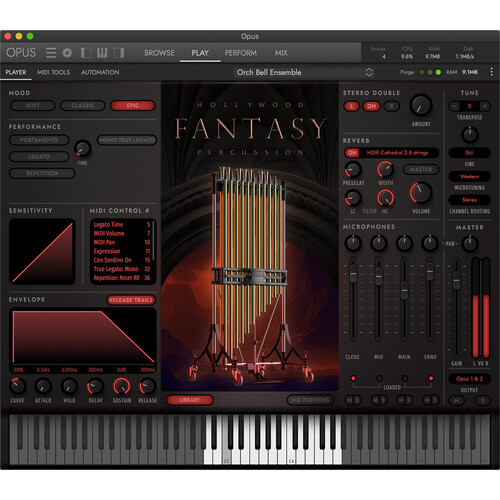Open the main hamburger menu

coord(51,53)
